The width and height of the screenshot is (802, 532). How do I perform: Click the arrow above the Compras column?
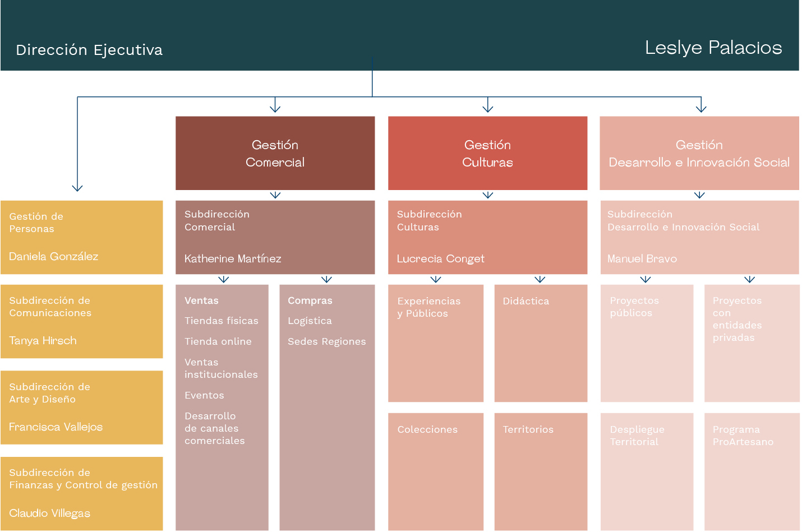click(x=327, y=279)
